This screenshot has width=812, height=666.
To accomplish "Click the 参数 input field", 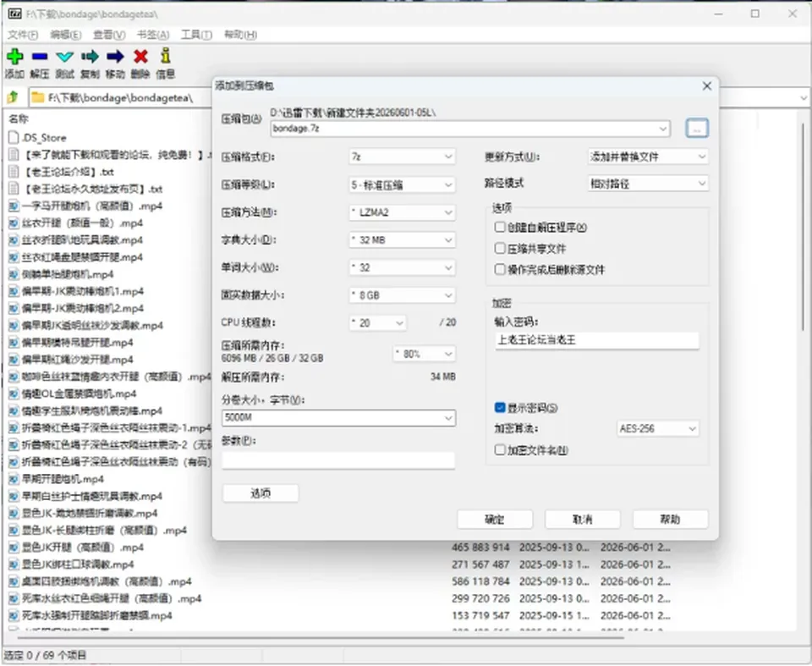I will [338, 460].
